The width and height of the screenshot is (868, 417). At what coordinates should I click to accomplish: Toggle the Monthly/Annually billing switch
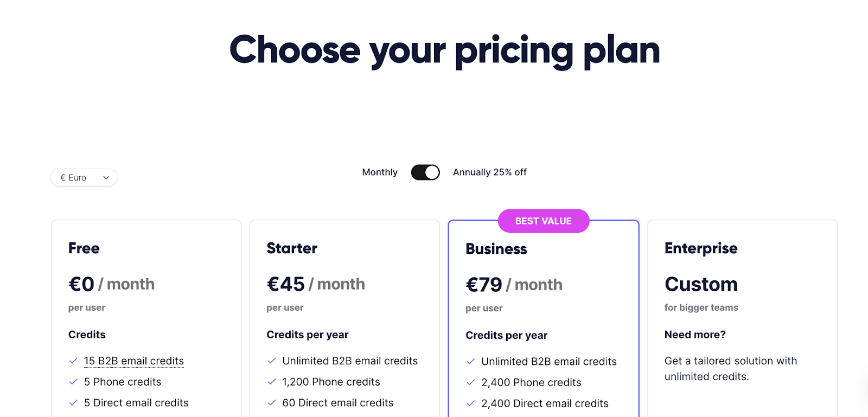pos(425,172)
